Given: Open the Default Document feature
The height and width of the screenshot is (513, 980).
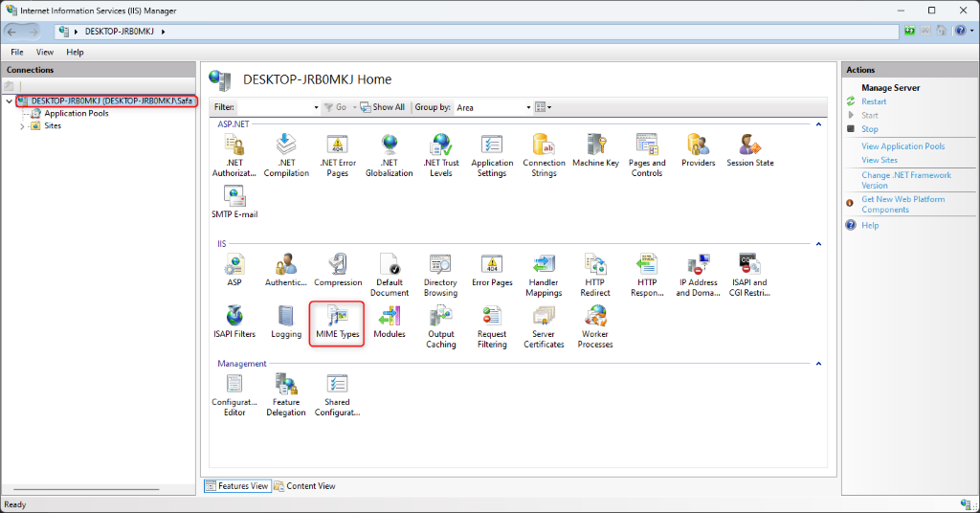Looking at the screenshot, I should pos(390,276).
